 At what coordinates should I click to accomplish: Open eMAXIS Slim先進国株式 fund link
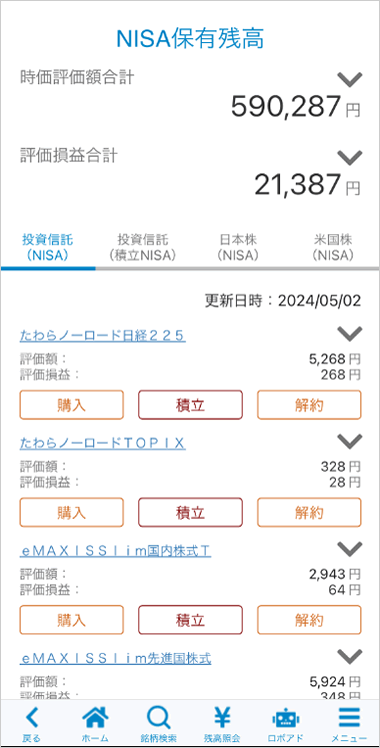115,659
